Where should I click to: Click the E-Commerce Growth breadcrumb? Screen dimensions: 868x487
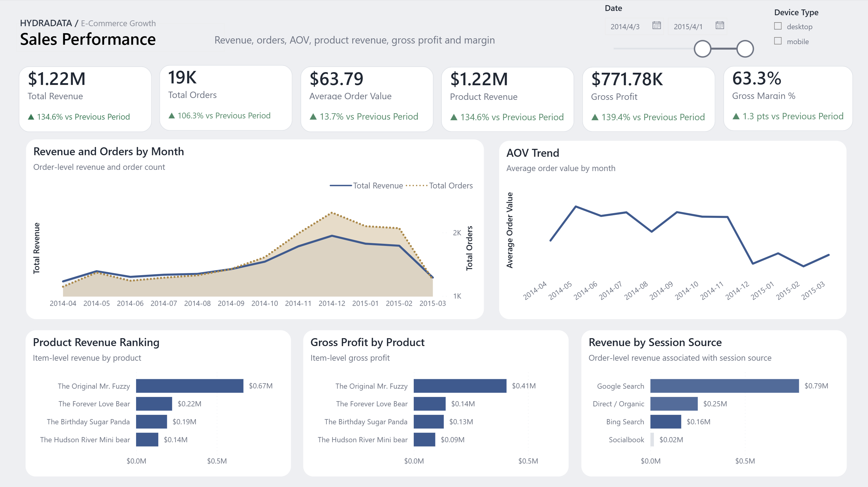118,23
